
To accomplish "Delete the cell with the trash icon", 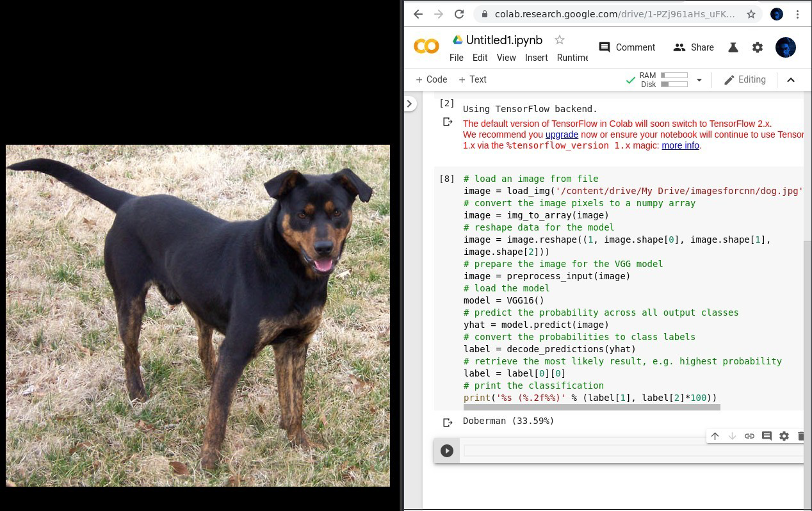I will [x=800, y=436].
